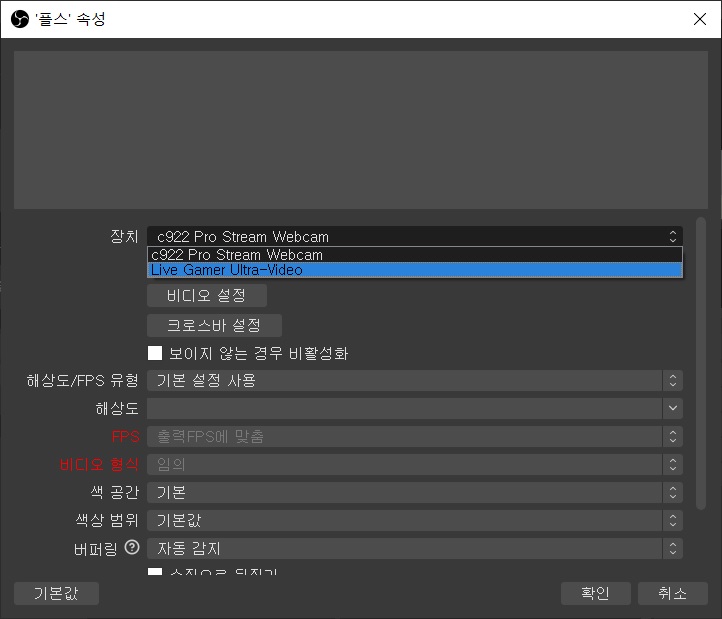Open 비디오 형식 dropdown showing 임의
This screenshot has width=722, height=619.
click(x=414, y=464)
